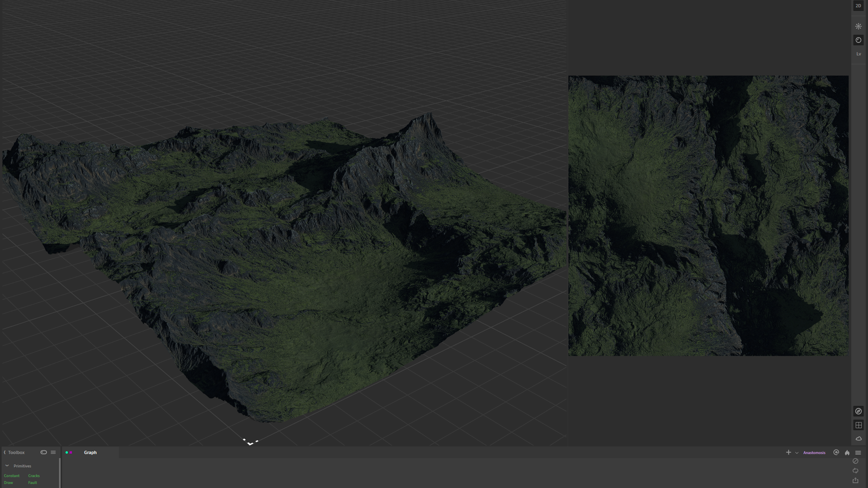Click the compass navigation icon
Screen dimensions: 868x488
(858, 411)
